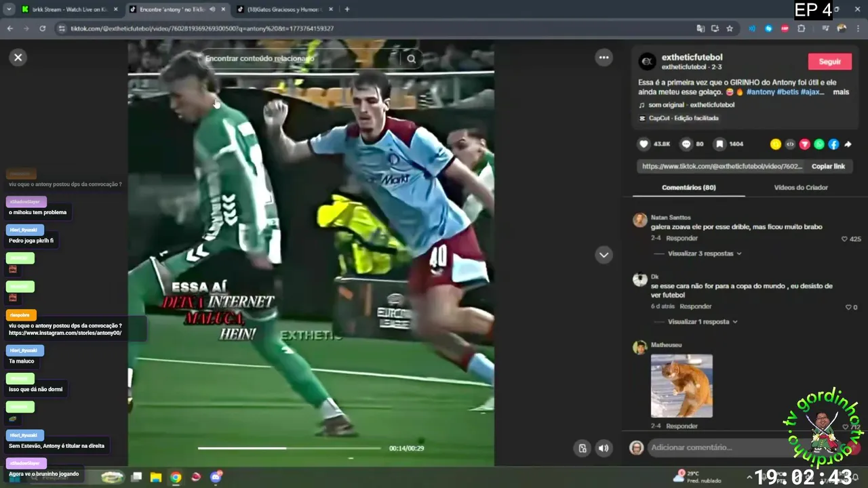This screenshot has height=488, width=868.
Task: Expand 'Visualizar 1 resposta' under Dk comment
Action: click(703, 322)
